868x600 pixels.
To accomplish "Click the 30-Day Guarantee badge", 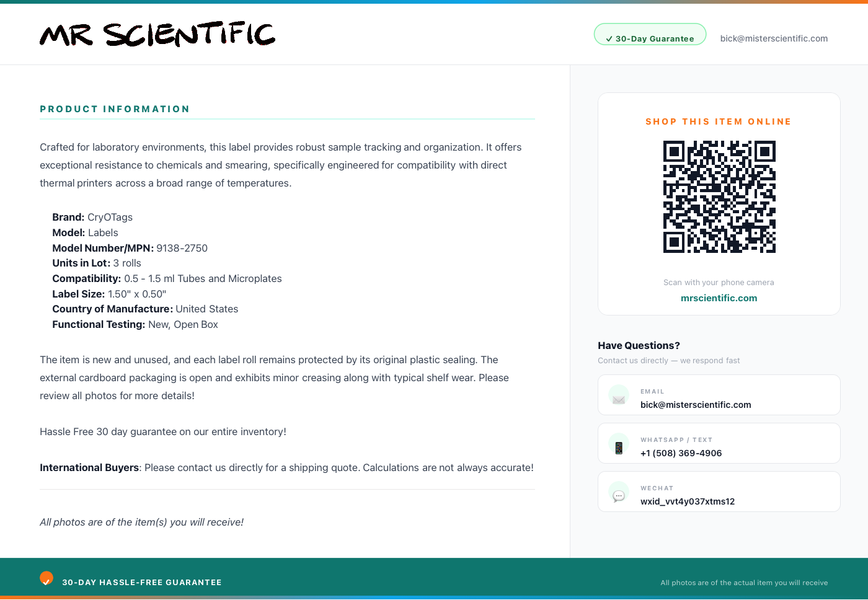I will pos(650,35).
